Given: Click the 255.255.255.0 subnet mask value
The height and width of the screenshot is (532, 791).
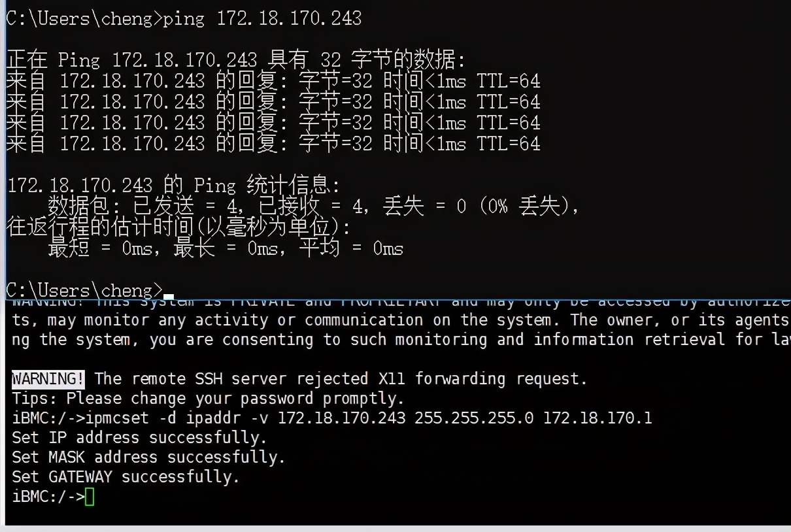Looking at the screenshot, I should pyautogui.click(x=473, y=418).
